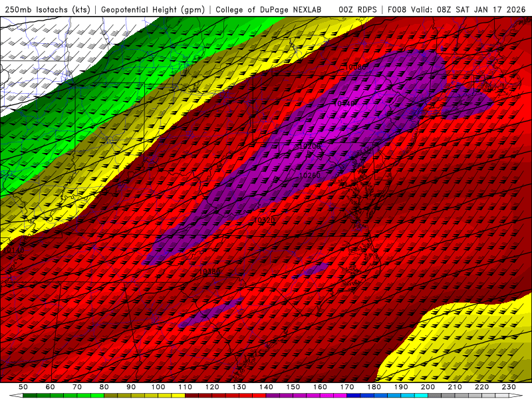Click the "F008 Valid: 08Z SAT JAN 17 2026" text
The height and width of the screenshot is (399, 532).
click(x=456, y=9)
